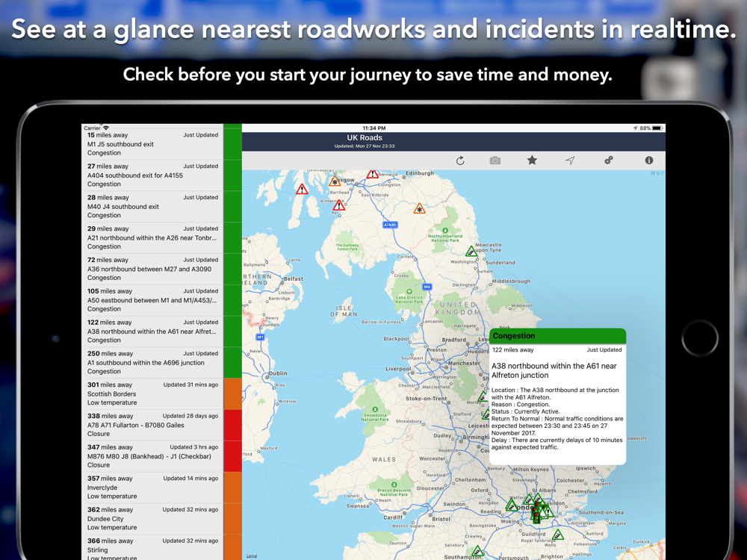Tap the camera snapshot icon
Image resolution: width=747 pixels, height=560 pixels.
(x=495, y=161)
